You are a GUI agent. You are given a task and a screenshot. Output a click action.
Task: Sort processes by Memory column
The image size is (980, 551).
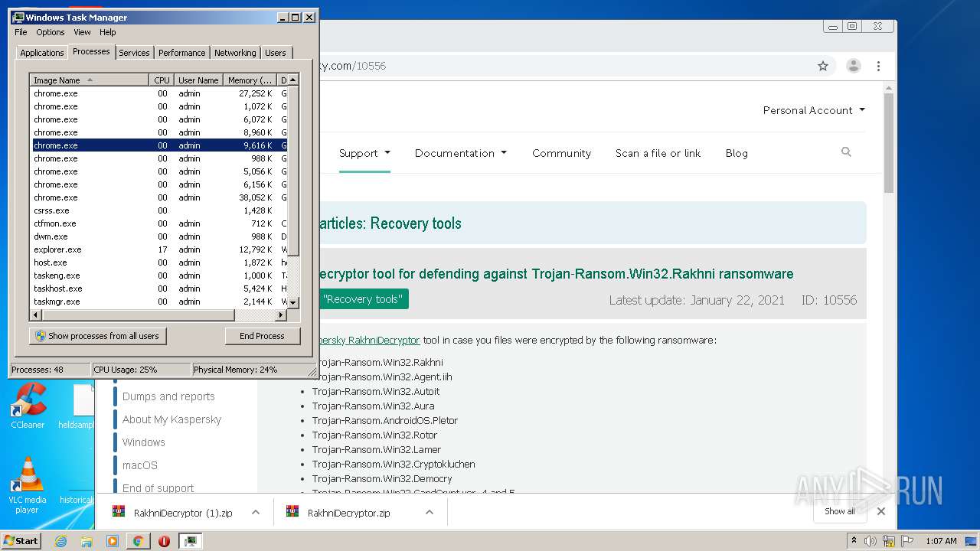(250, 80)
